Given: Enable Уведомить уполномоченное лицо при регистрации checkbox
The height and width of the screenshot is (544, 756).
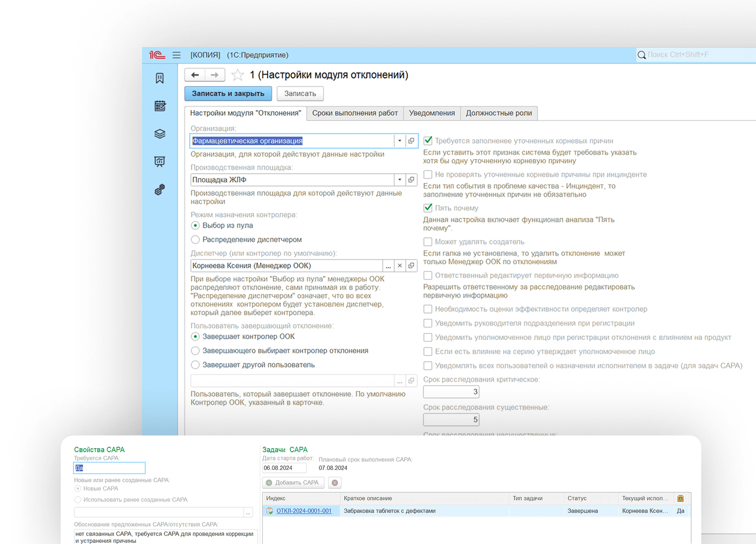Looking at the screenshot, I should [428, 337].
